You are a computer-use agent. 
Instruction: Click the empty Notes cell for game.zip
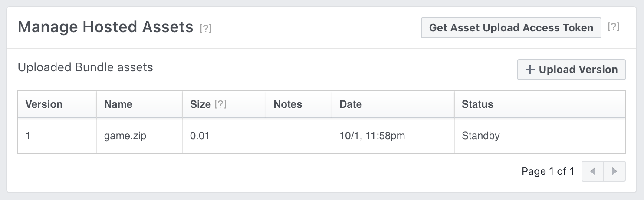tap(299, 136)
